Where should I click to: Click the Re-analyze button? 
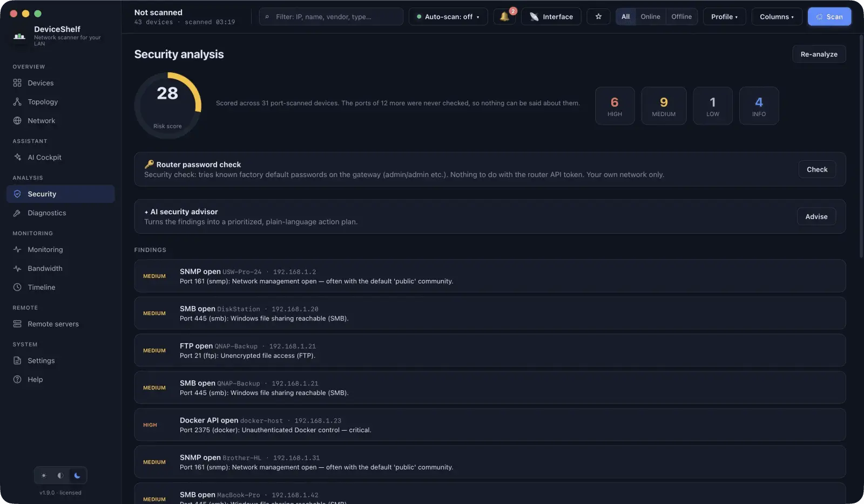click(x=819, y=54)
